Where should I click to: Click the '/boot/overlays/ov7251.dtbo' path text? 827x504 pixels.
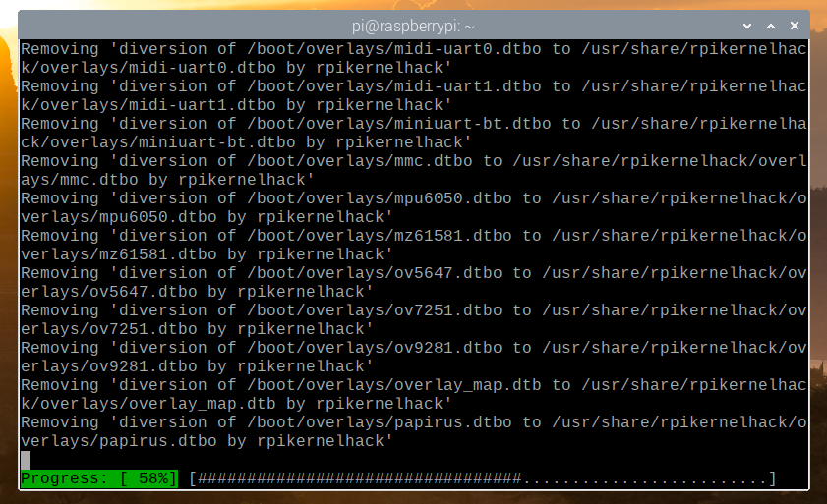coord(375,310)
